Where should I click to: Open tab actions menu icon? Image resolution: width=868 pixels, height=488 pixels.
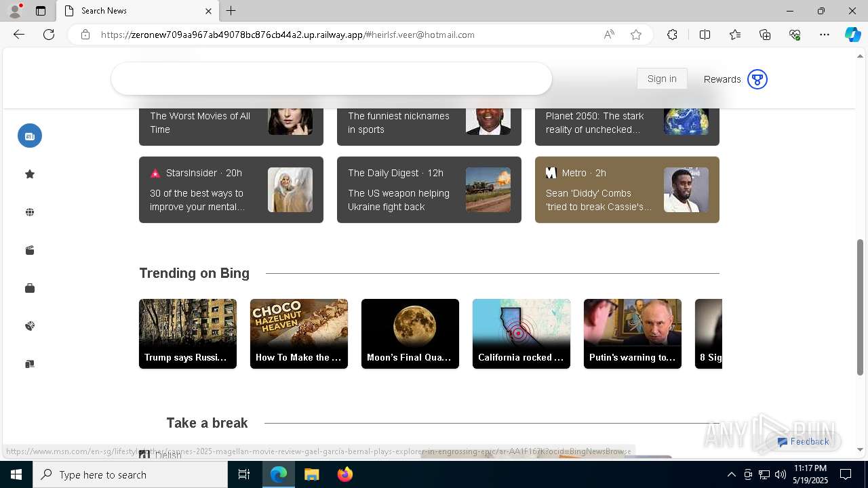tap(41, 11)
